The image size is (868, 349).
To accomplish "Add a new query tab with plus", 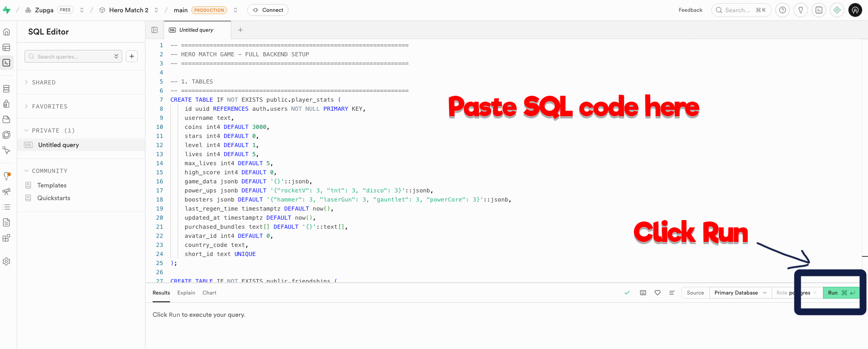I will coord(240,30).
